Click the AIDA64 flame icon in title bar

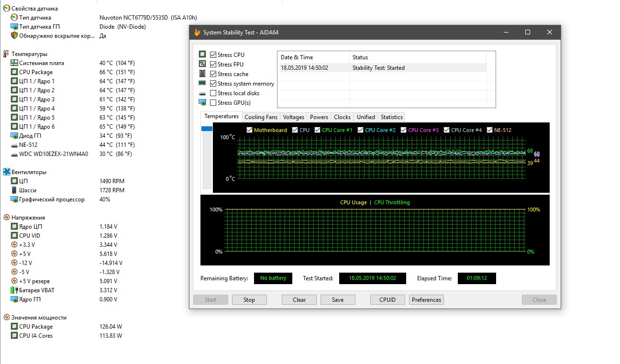click(197, 33)
